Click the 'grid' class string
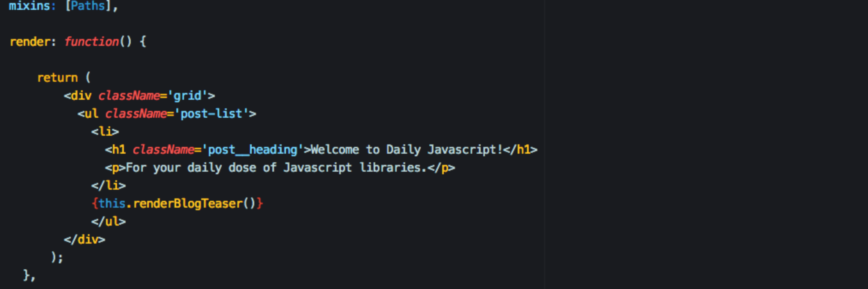 click(x=187, y=95)
